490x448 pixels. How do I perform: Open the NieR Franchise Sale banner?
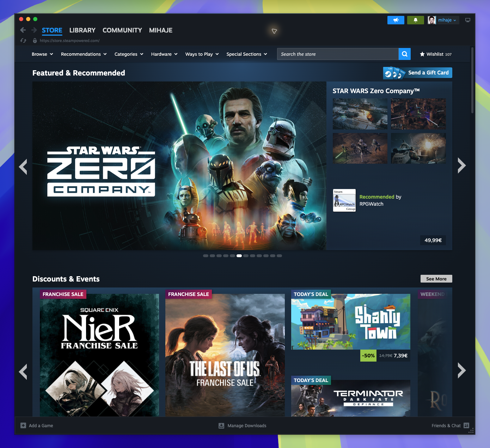[x=99, y=355]
